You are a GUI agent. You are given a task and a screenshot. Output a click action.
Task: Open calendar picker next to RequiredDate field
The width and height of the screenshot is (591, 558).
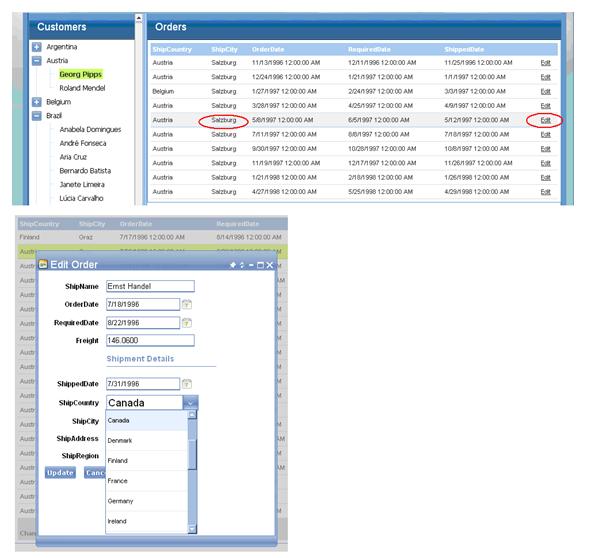187,322
